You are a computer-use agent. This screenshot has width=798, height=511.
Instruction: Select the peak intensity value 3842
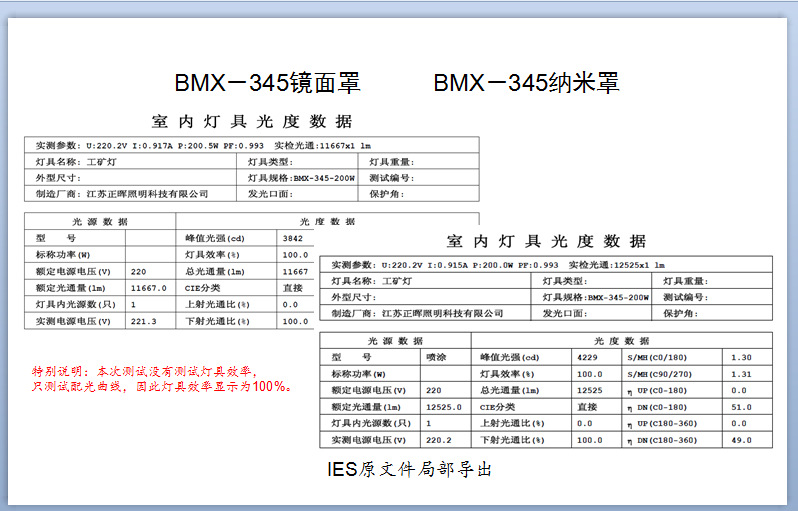[292, 238]
